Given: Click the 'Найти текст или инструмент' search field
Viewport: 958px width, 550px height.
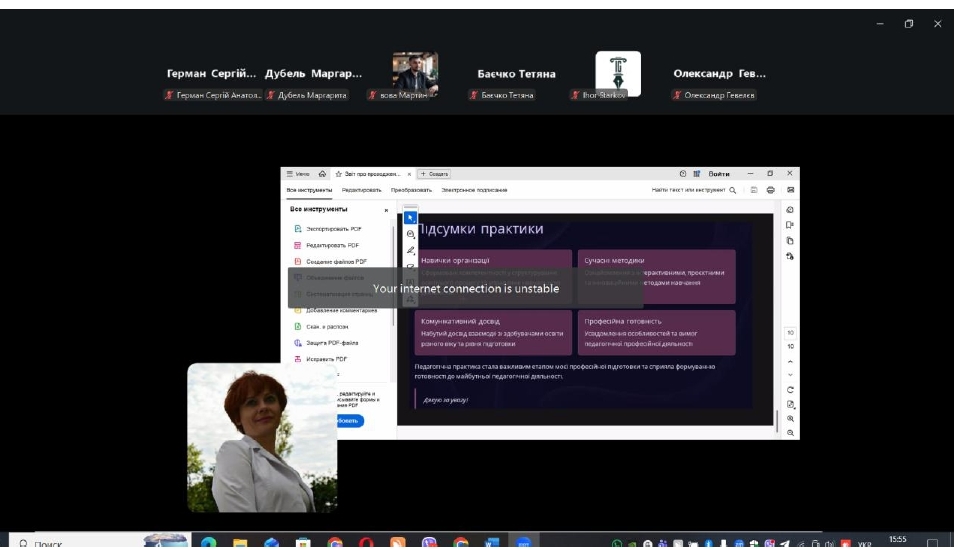Looking at the screenshot, I should pos(693,190).
